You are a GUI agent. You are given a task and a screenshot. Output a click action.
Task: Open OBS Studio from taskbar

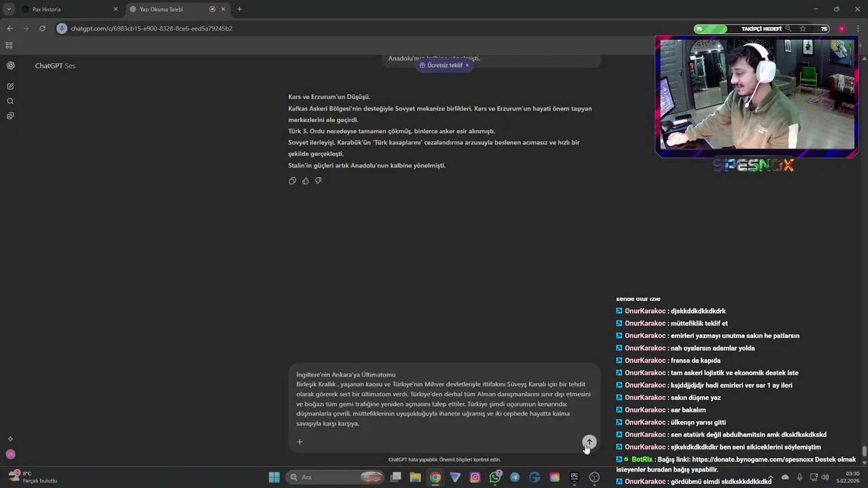[x=595, y=477]
